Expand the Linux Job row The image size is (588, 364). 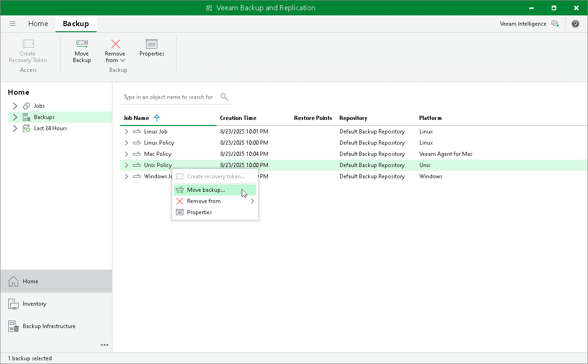click(x=126, y=132)
